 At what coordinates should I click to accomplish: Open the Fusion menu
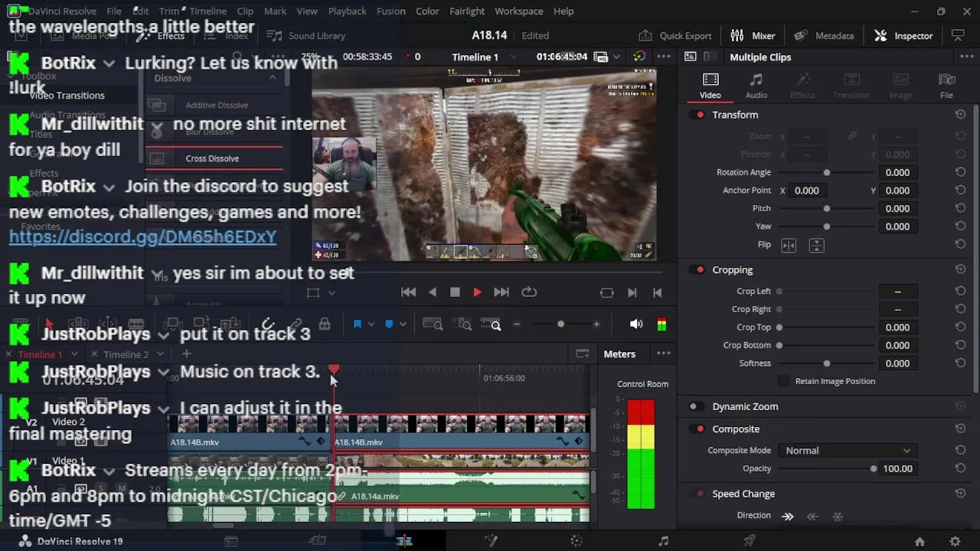(x=390, y=11)
